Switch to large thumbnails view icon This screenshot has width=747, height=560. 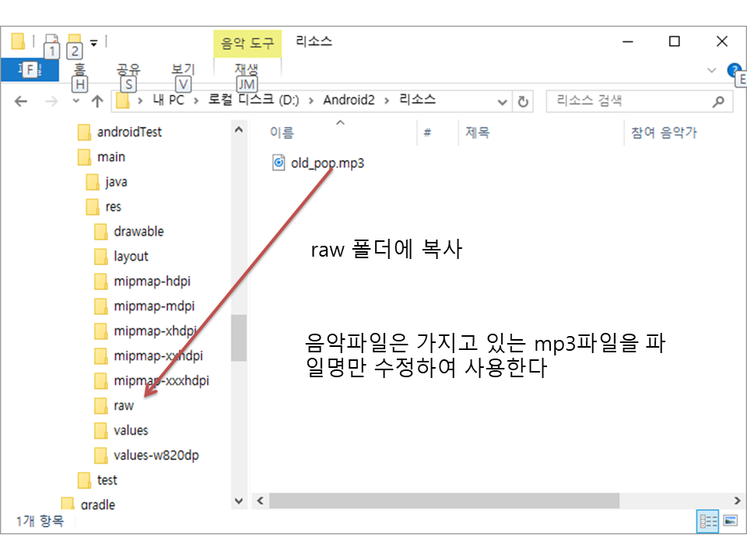(x=730, y=521)
